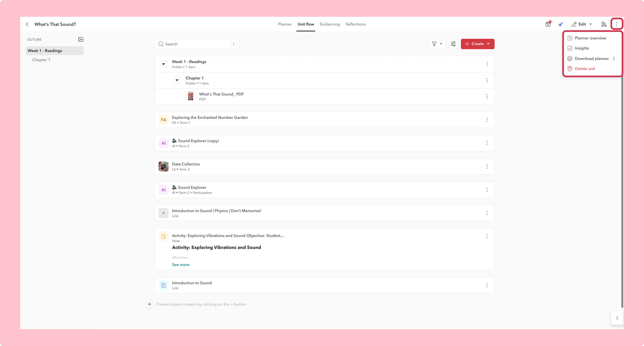Open the filter dropdown

[437, 44]
